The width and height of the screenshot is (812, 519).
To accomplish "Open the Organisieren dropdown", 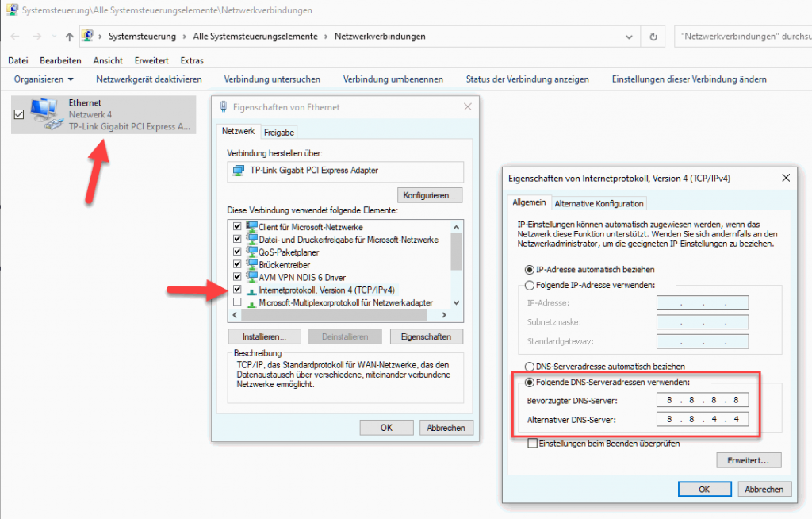I will [43, 79].
